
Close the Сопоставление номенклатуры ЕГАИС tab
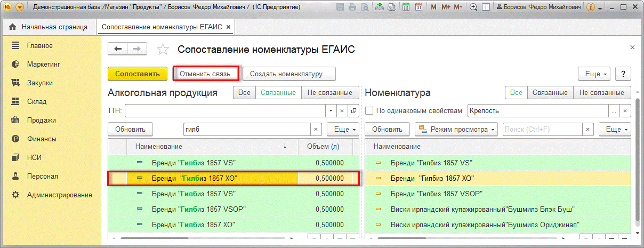pos(228,27)
